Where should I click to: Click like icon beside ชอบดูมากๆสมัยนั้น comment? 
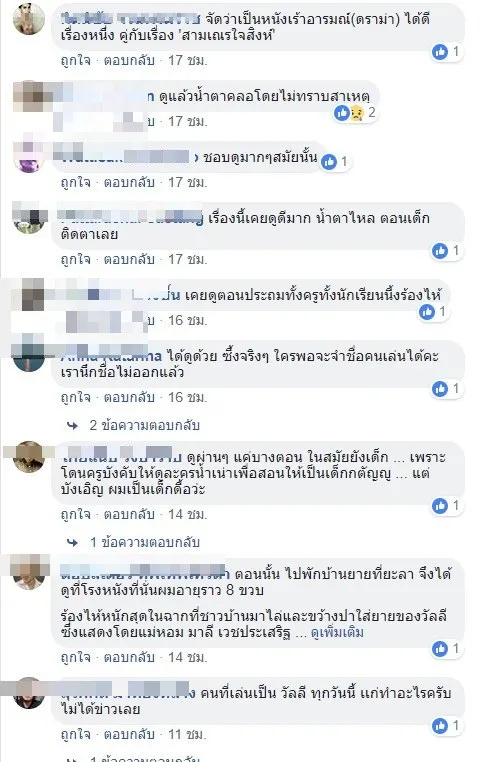click(329, 162)
